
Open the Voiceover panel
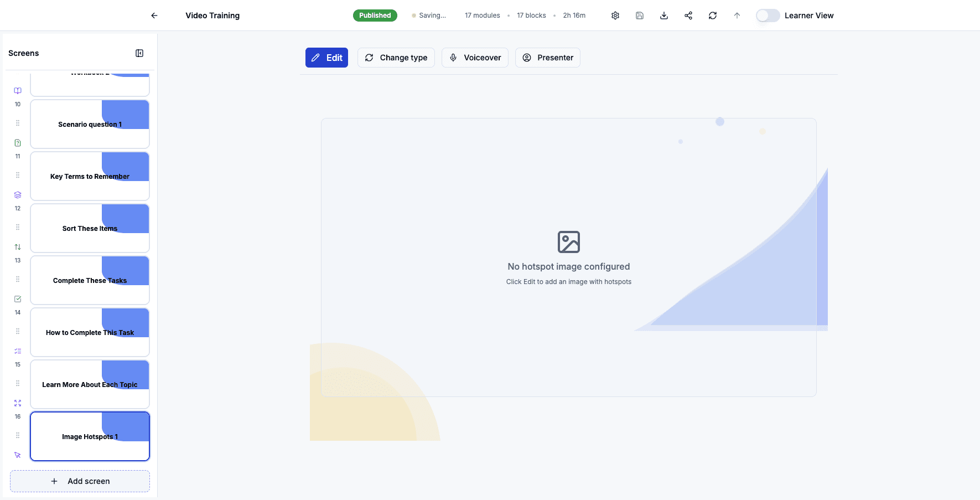[x=475, y=57]
